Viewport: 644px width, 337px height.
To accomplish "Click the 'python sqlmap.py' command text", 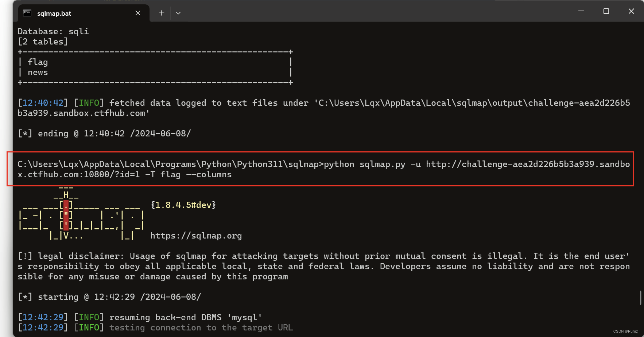I will point(364,164).
